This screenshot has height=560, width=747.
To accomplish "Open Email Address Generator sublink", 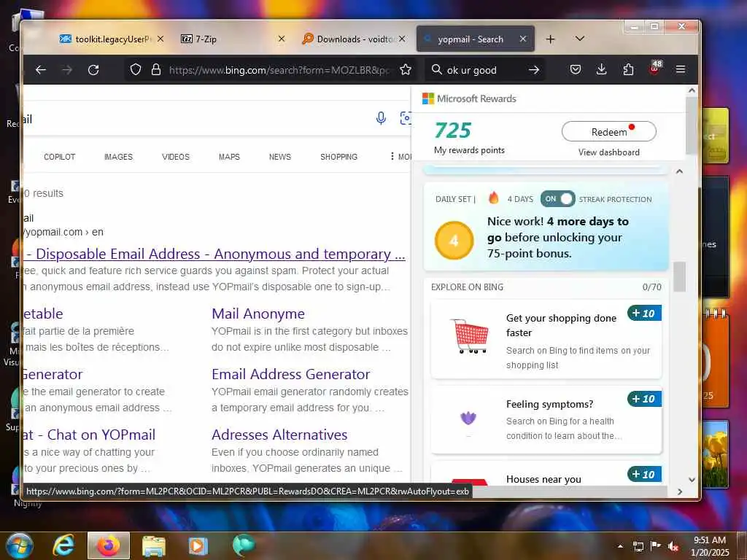I will tap(290, 374).
